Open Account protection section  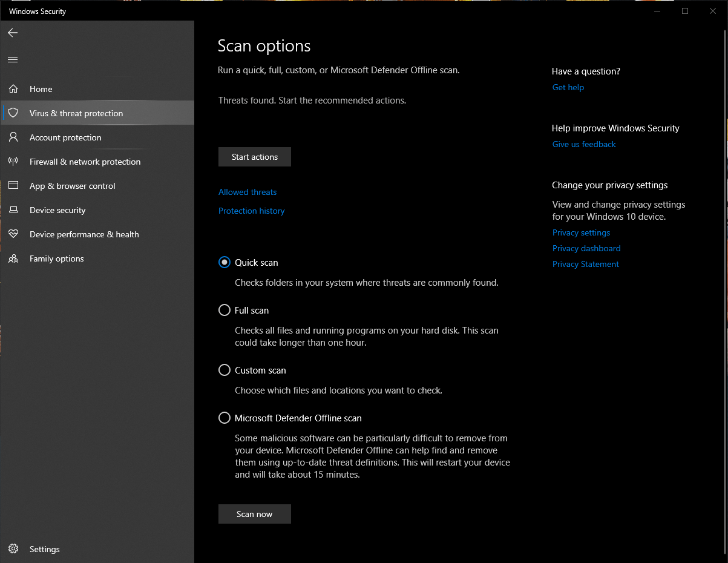97,137
